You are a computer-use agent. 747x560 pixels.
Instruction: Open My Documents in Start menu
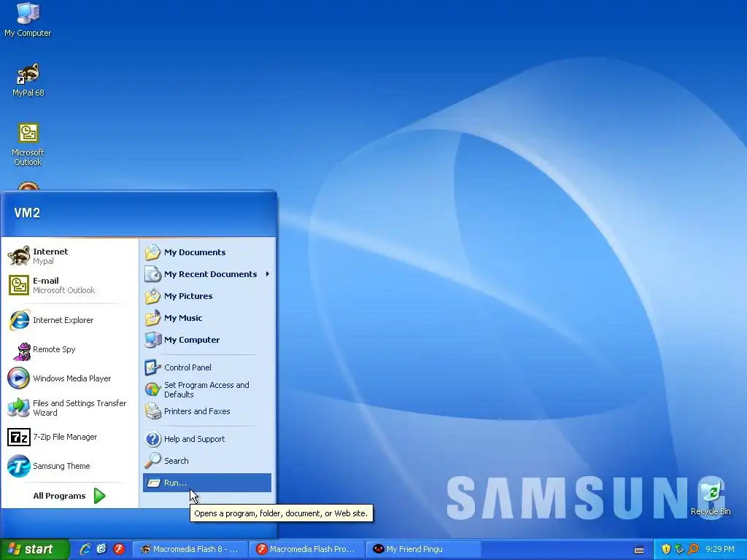click(x=207, y=252)
